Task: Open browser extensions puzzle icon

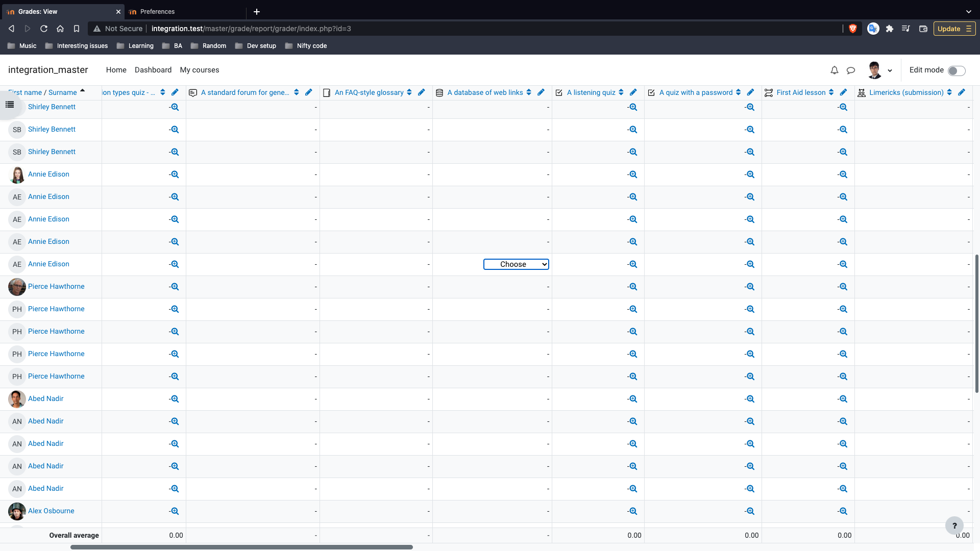Action: pos(890,29)
